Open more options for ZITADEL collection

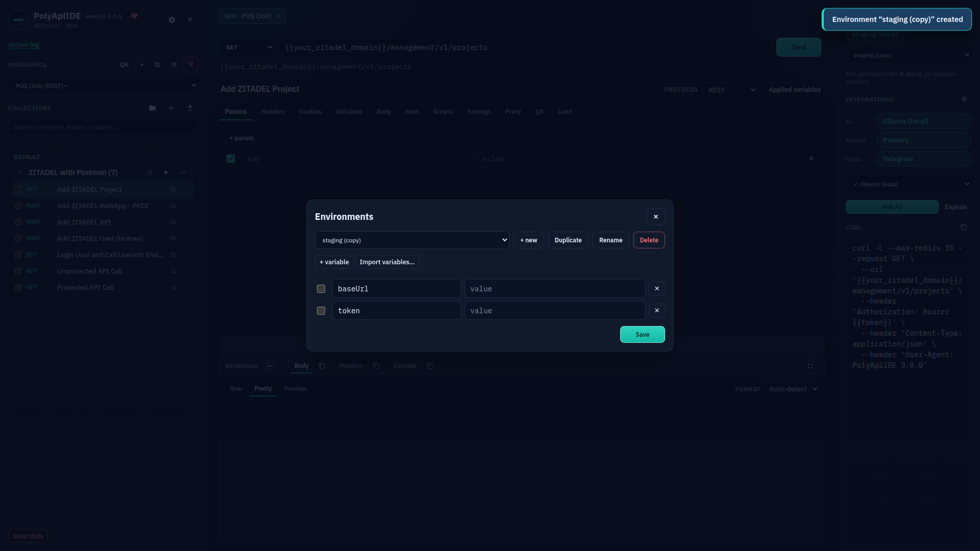(x=183, y=172)
